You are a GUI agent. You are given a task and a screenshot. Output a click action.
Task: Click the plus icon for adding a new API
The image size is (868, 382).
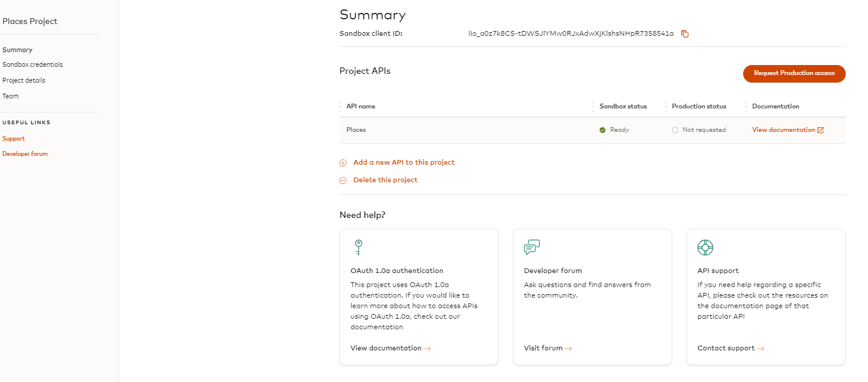pyautogui.click(x=343, y=163)
